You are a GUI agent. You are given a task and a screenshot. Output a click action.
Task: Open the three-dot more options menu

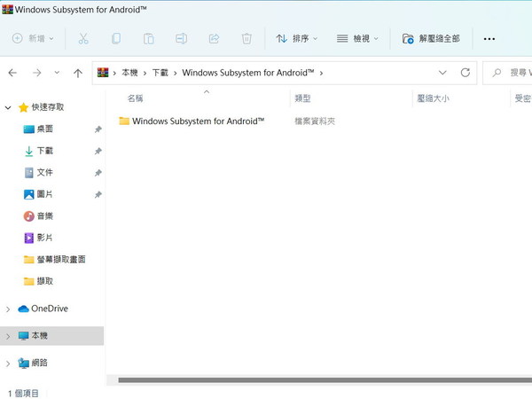coord(489,39)
